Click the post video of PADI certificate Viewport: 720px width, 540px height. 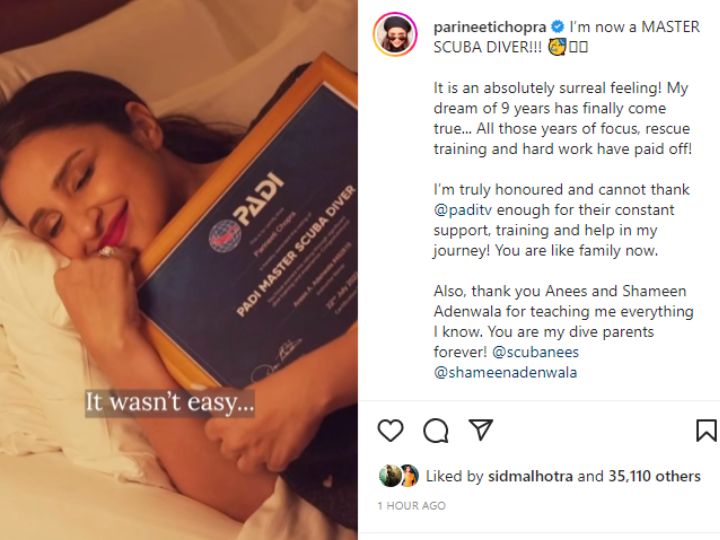[x=179, y=270]
